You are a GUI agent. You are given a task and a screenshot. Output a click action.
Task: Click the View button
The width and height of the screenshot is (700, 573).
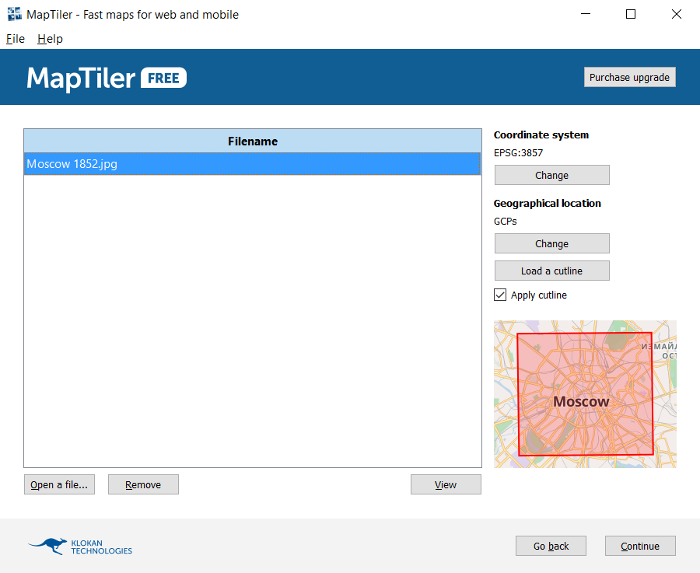click(446, 485)
